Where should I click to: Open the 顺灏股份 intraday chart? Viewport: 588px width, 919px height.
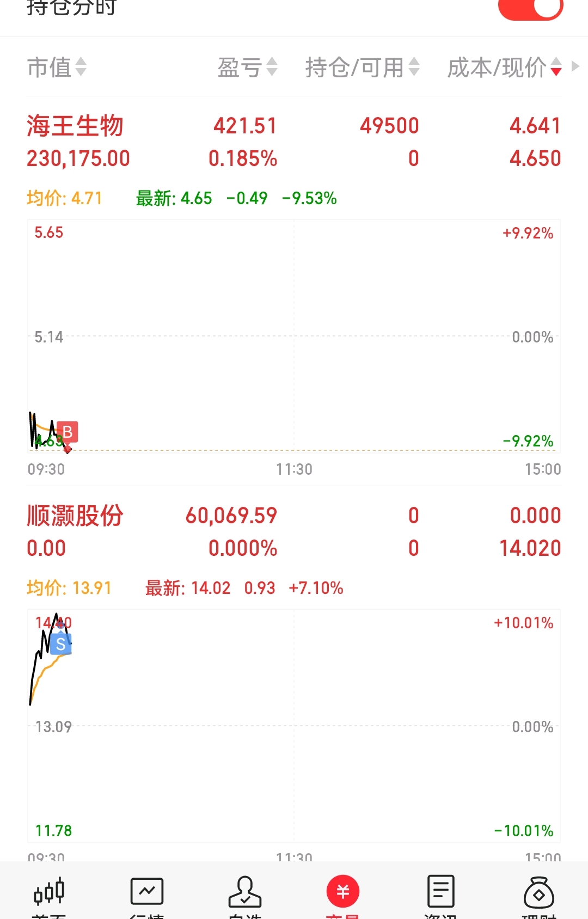[294, 726]
